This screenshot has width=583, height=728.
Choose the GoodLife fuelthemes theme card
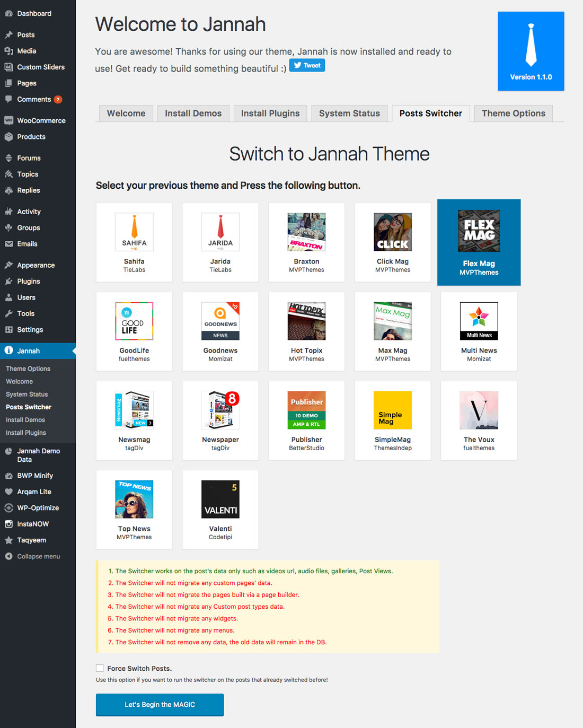coord(134,331)
